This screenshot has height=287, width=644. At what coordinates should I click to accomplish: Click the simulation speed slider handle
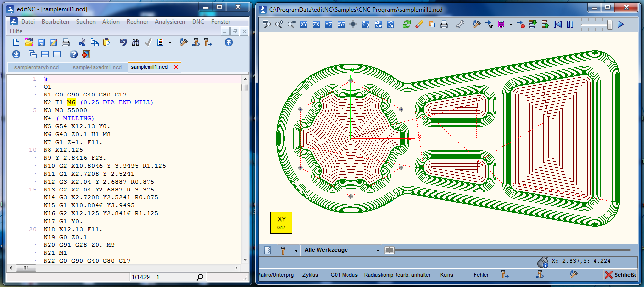[x=610, y=24]
